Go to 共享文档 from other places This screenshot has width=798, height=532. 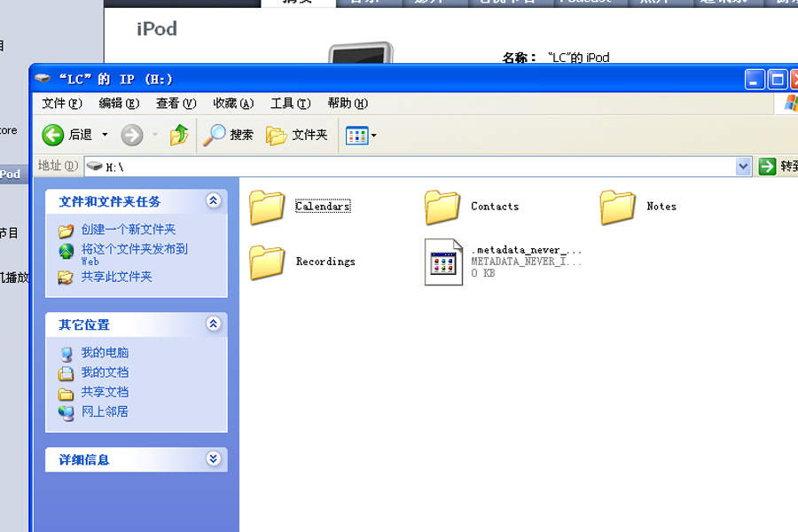point(105,392)
